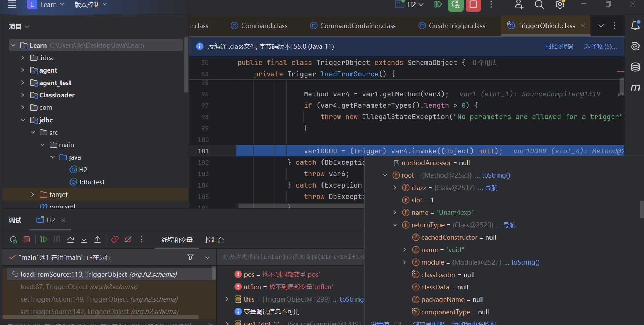This screenshot has height=325, width=644.
Task: Expand the 'this' TriggerObject variable
Action: (x=227, y=299)
